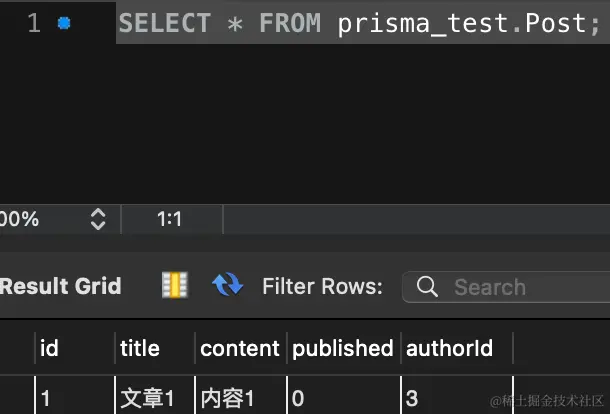This screenshot has height=414, width=610.
Task: Click the SELECT query text in the editor
Action: pos(359,23)
